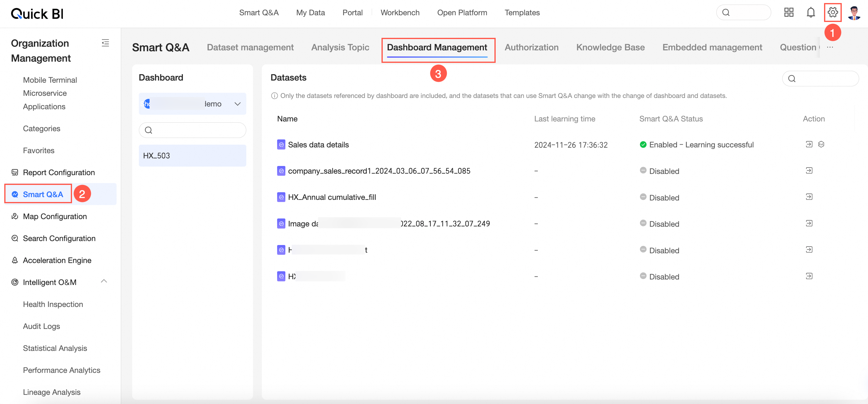Click the Acceleration Engine rocket icon

[15, 260]
